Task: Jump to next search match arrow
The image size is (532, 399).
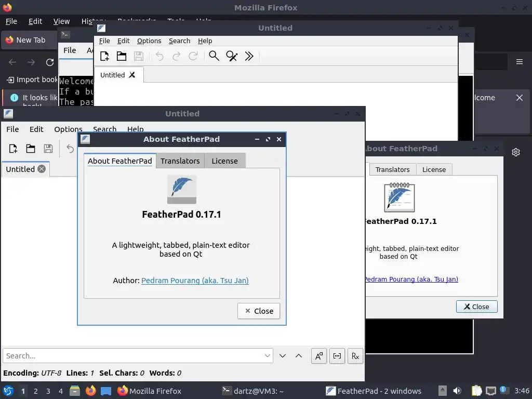Action: point(282,356)
